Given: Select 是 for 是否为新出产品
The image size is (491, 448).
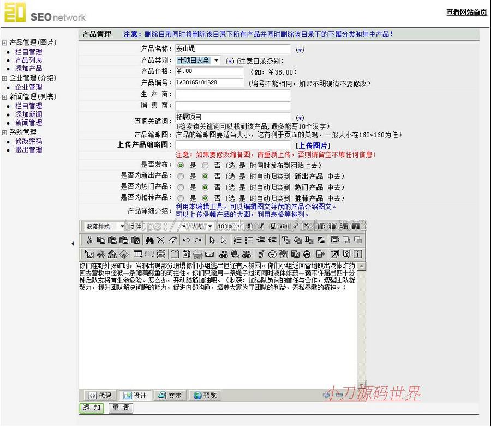Looking at the screenshot, I should (x=181, y=176).
